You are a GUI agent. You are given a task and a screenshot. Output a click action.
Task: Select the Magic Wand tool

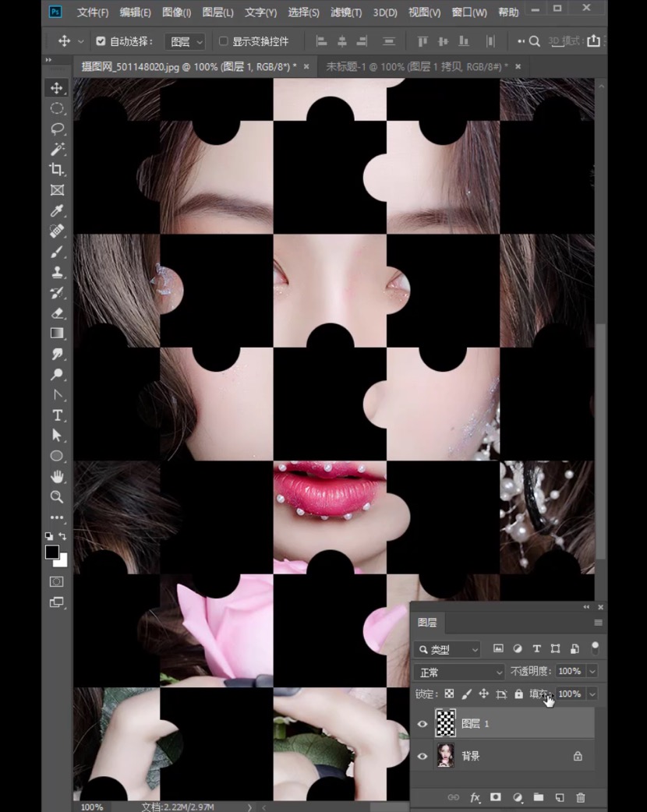57,149
